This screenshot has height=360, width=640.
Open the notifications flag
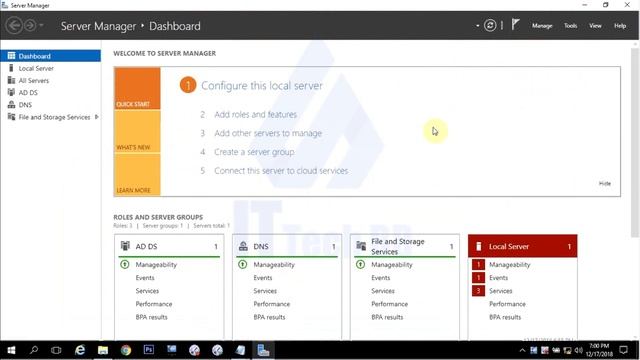coord(516,24)
